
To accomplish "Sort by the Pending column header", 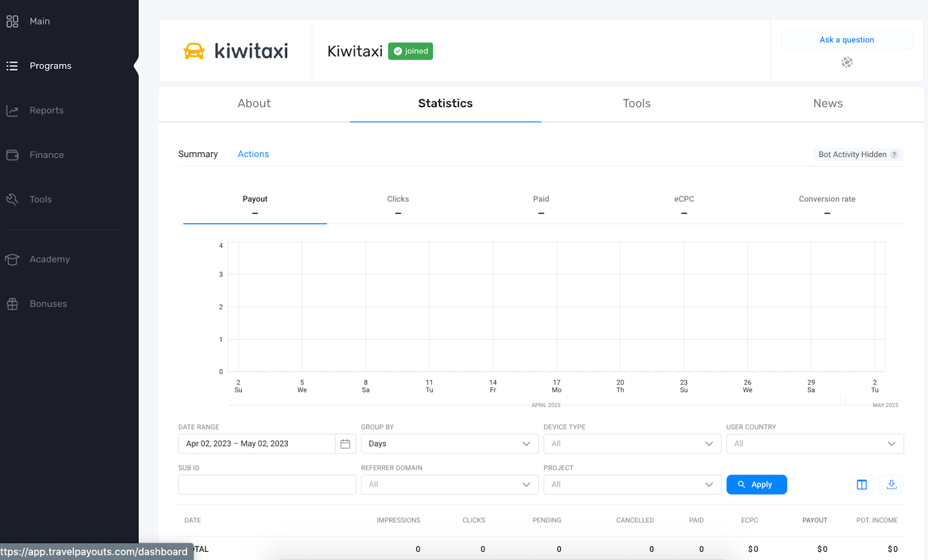I will [546, 521].
